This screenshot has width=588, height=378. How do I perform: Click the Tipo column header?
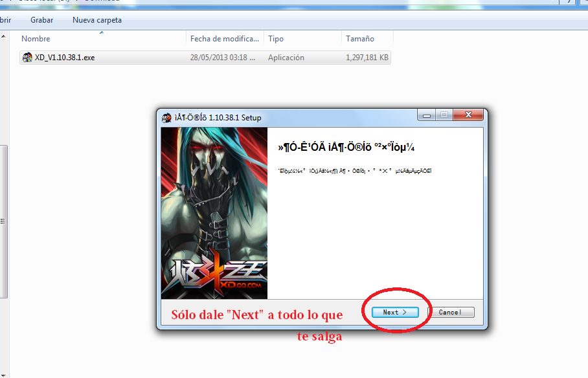click(276, 39)
